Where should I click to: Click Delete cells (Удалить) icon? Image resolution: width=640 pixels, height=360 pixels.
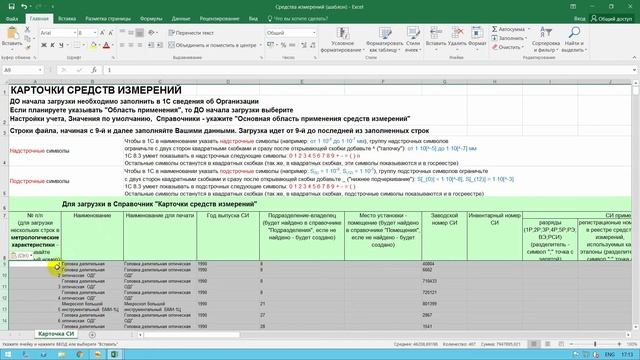pyautogui.click(x=457, y=33)
